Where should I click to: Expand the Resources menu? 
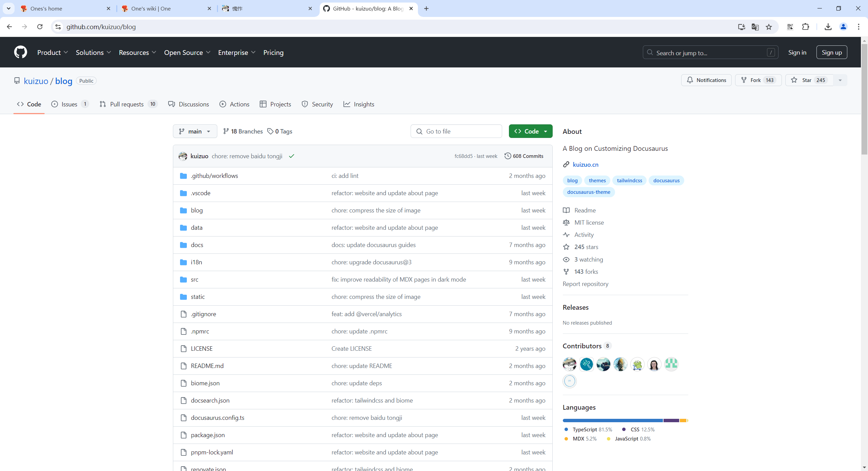click(x=137, y=53)
